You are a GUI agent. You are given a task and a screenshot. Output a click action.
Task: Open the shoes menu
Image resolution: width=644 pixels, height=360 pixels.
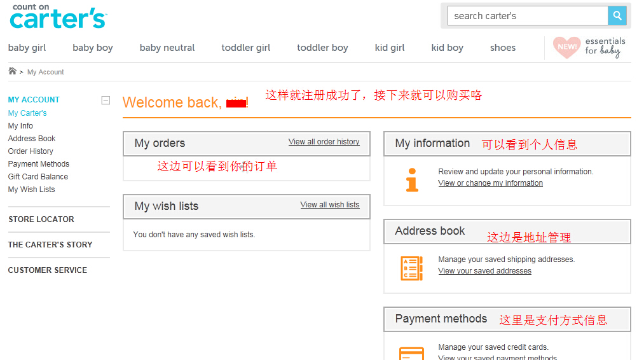(503, 48)
